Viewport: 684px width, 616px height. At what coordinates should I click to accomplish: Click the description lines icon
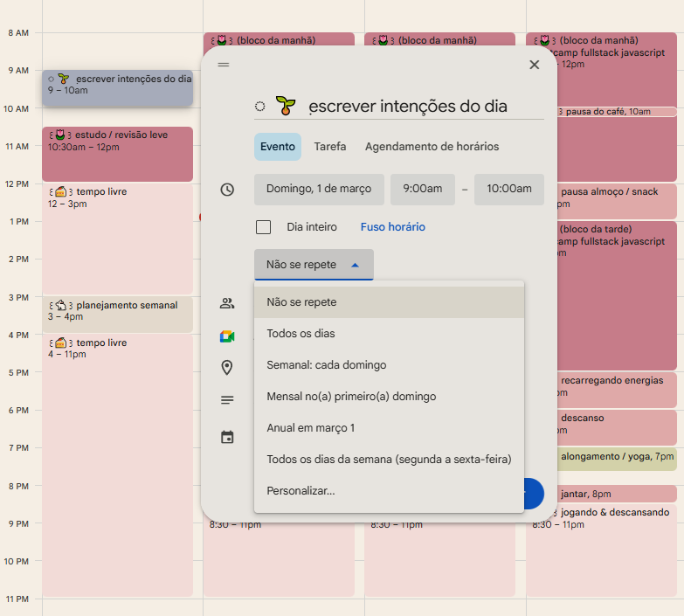227,399
